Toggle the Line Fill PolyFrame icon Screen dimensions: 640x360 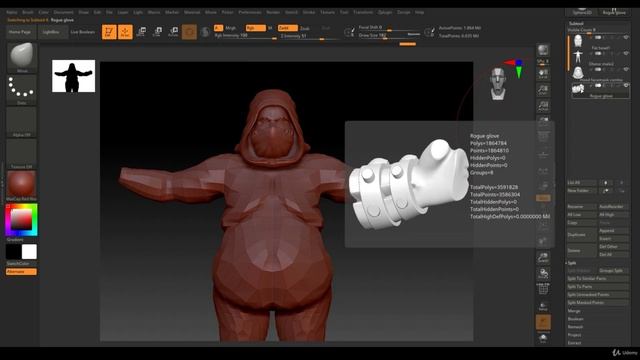tap(543, 289)
